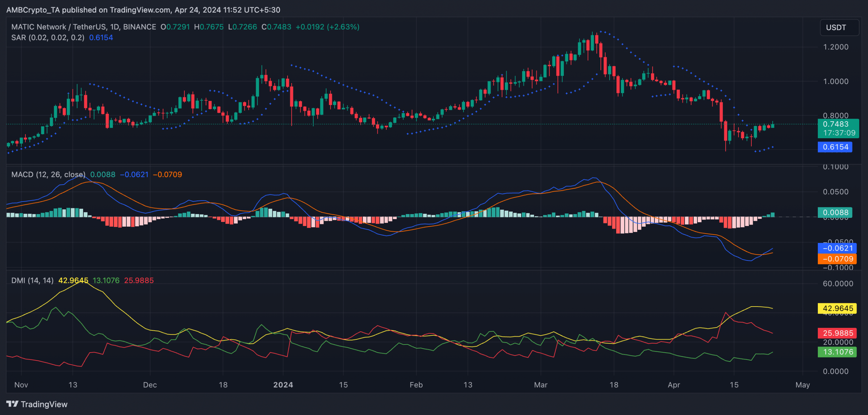The height and width of the screenshot is (415, 868).
Task: Click the ADX value 42.9645 in DMI legend
Action: (x=73, y=281)
